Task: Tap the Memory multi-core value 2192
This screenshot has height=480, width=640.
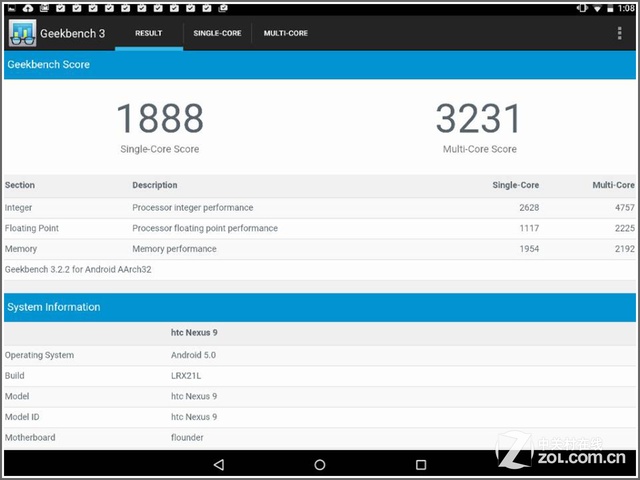Action: (625, 249)
